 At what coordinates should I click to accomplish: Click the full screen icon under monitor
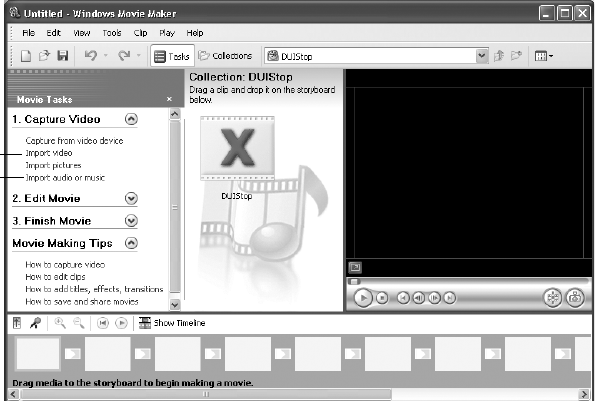coord(355,267)
